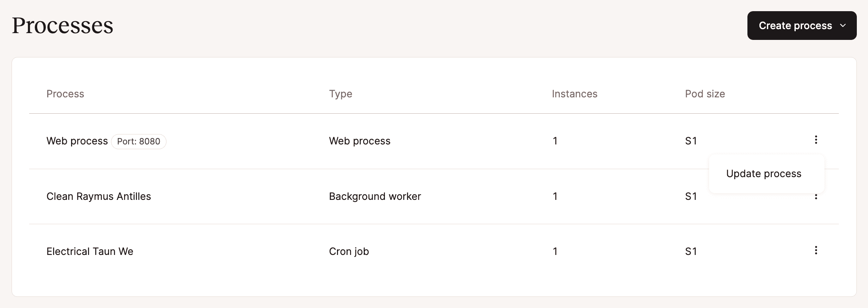Choose Update process for Web process

coord(764,173)
